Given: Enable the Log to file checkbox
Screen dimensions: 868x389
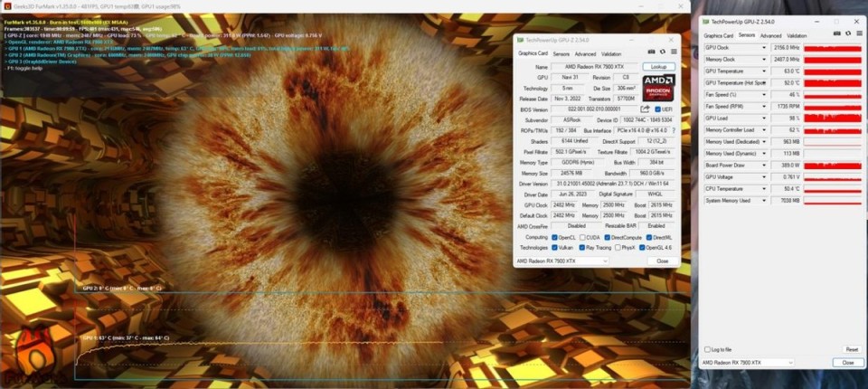Looking at the screenshot, I should coord(708,348).
